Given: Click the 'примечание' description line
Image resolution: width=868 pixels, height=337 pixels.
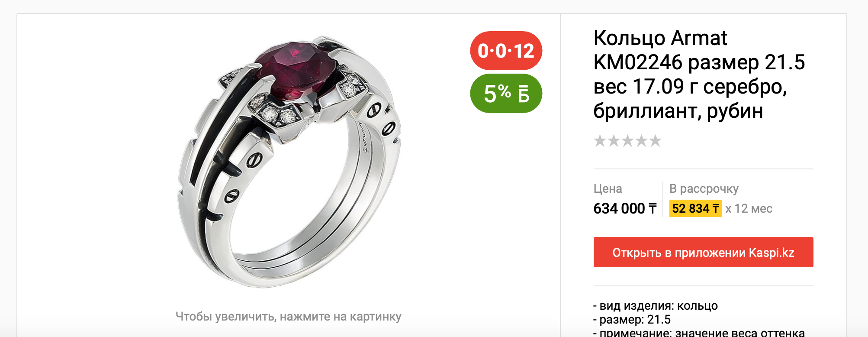Looking at the screenshot, I should point(699,332).
